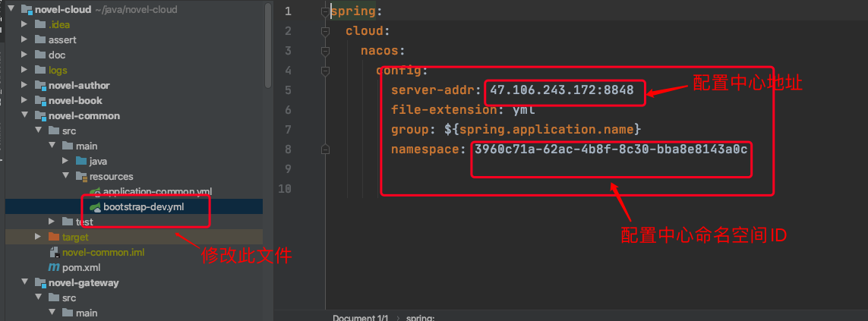Click the novel-gateway module folder icon
The width and height of the screenshot is (868, 321).
39,283
